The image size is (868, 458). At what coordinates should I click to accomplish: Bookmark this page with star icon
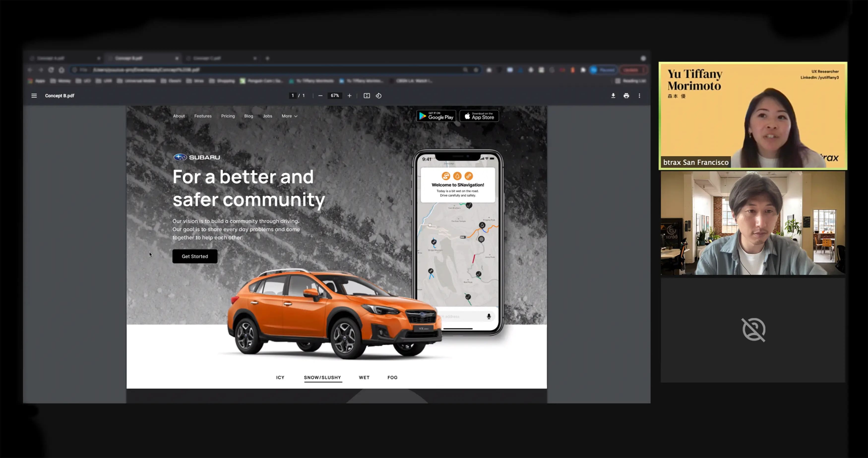pos(476,70)
